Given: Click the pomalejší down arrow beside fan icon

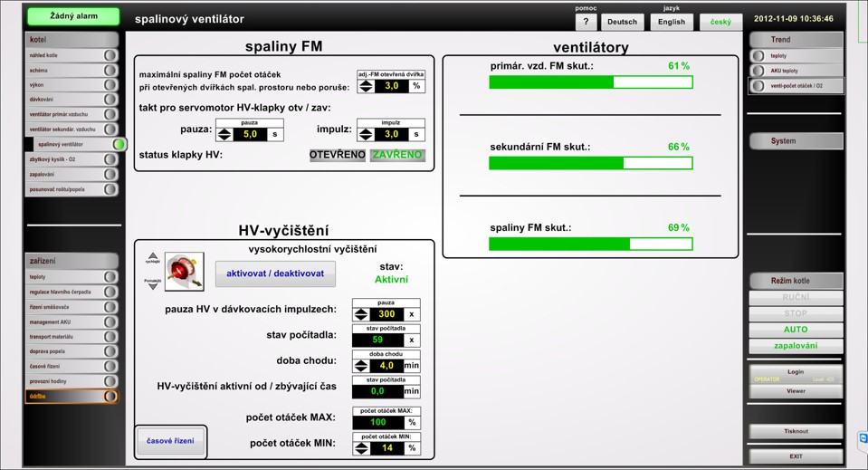Looking at the screenshot, I should 152,285.
